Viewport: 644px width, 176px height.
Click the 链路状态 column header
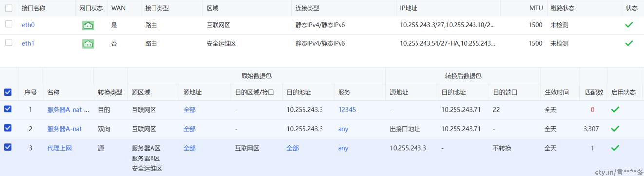click(x=563, y=8)
